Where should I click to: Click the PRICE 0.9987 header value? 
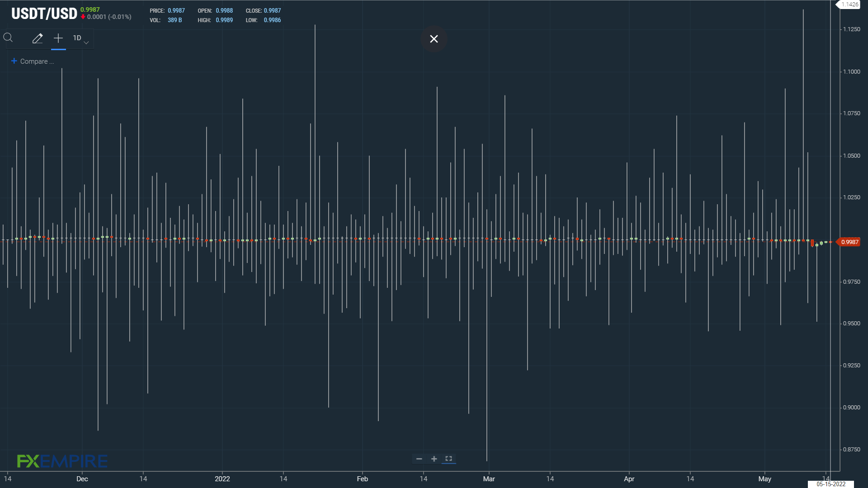pos(176,11)
